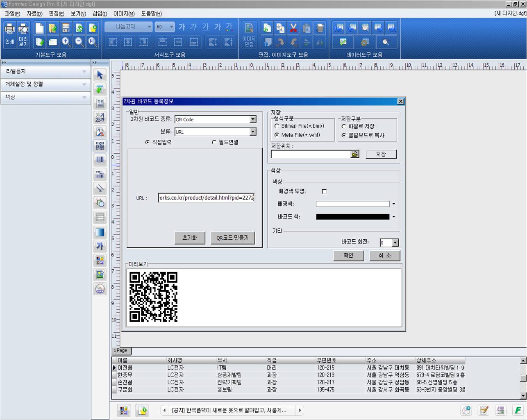This screenshot has height=420, width=527.
Task: Click the 취소 cancel button
Action: [x=384, y=255]
